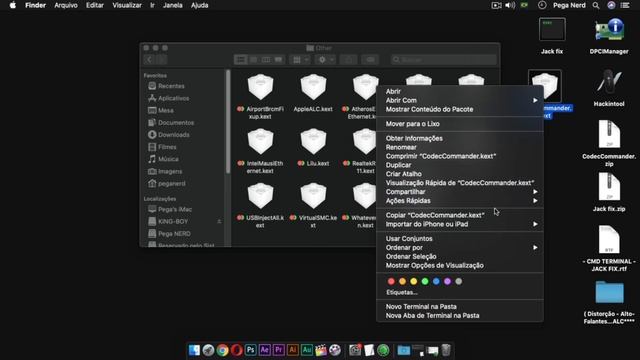The height and width of the screenshot is (360, 640).
Task: Expand the Ações Rápidas submenu
Action: coord(460,201)
